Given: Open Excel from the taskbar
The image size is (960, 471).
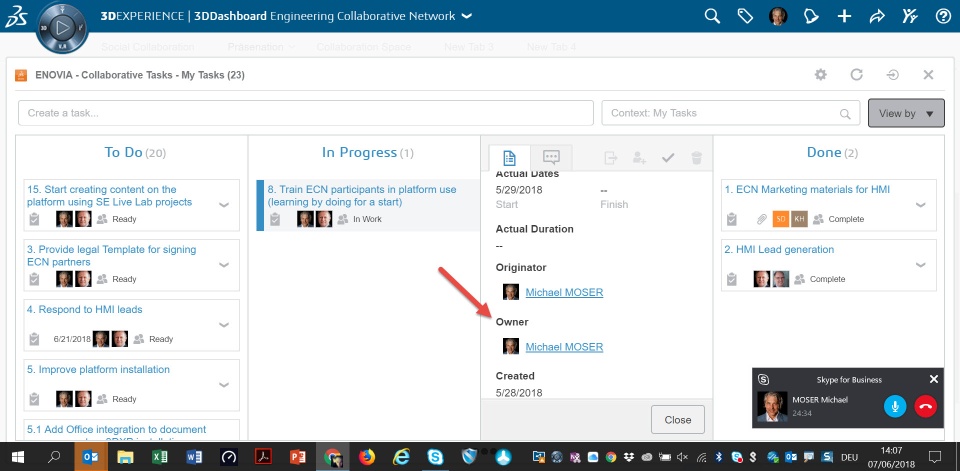Looking at the screenshot, I should pos(160,456).
